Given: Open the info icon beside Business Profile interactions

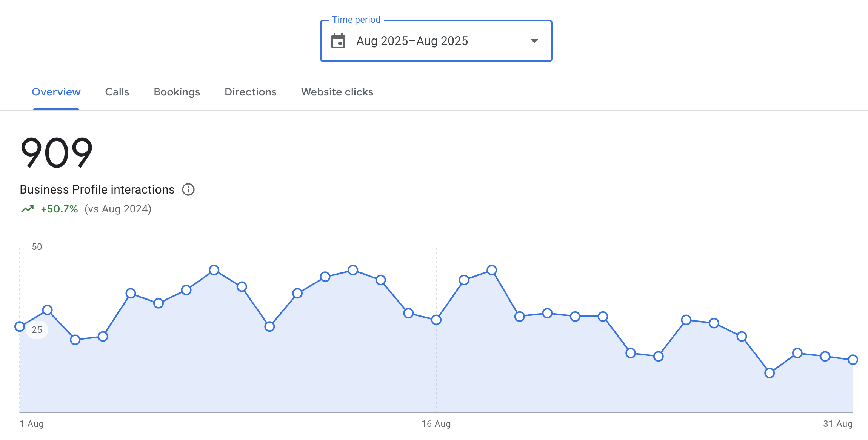Looking at the screenshot, I should (188, 189).
